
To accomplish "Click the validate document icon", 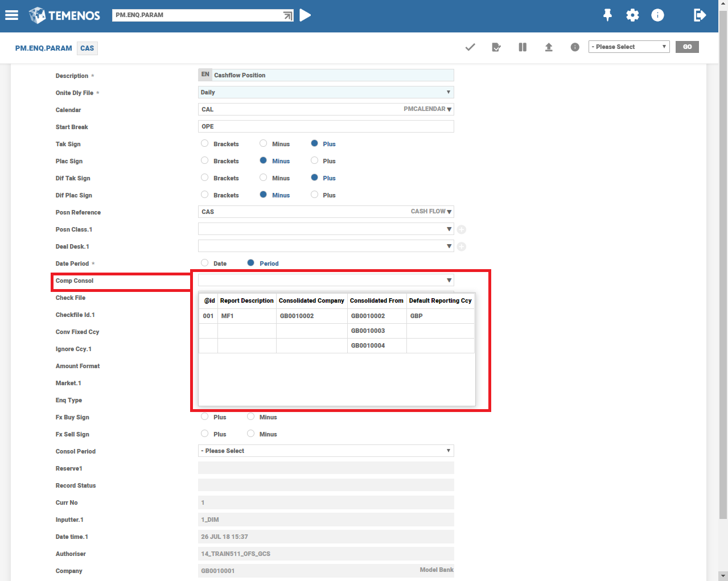I will point(496,47).
